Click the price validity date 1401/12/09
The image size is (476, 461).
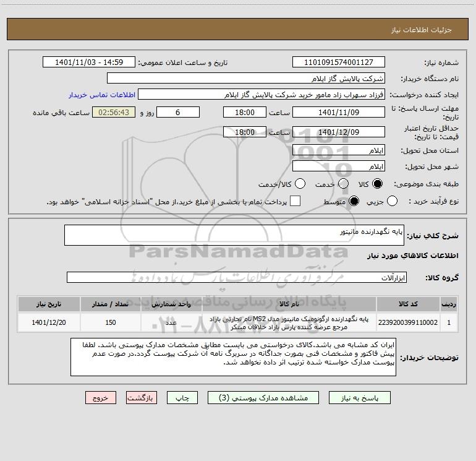(339, 132)
